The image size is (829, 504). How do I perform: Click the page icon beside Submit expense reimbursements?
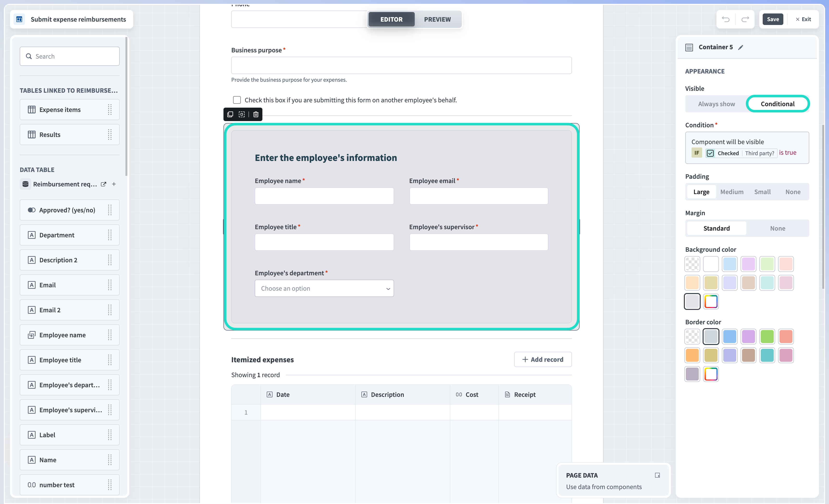point(19,19)
